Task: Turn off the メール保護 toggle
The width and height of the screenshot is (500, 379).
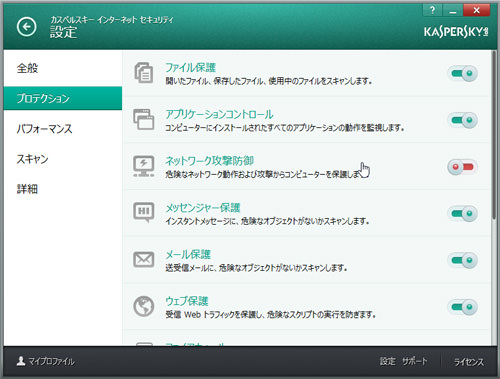Action: pyautogui.click(x=463, y=260)
